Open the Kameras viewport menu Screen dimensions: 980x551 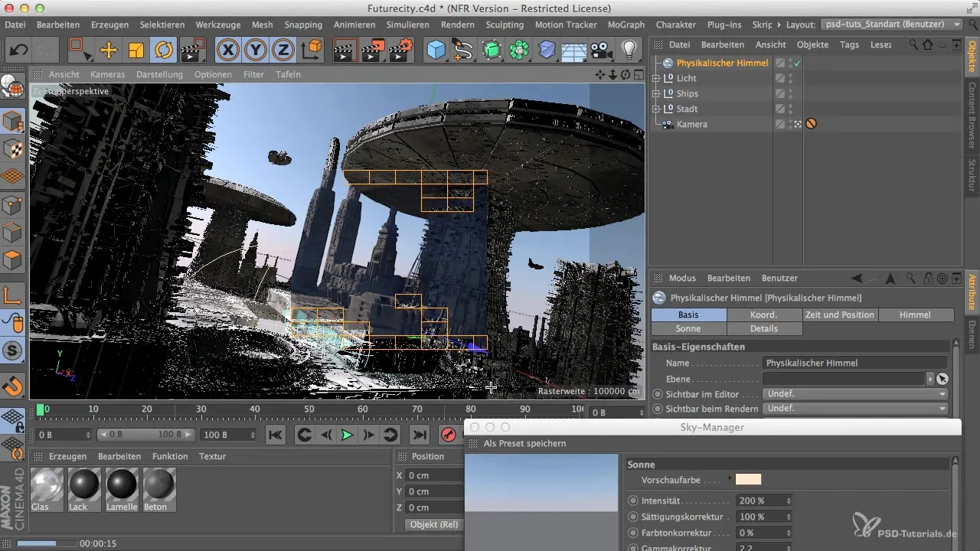coord(107,74)
